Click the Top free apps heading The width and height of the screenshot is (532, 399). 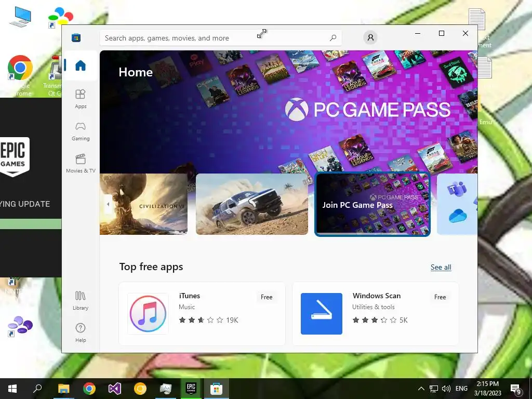(x=151, y=267)
